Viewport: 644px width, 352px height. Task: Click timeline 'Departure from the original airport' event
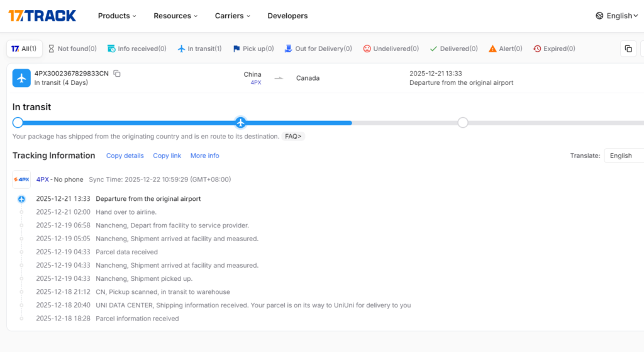pyautogui.click(x=148, y=198)
